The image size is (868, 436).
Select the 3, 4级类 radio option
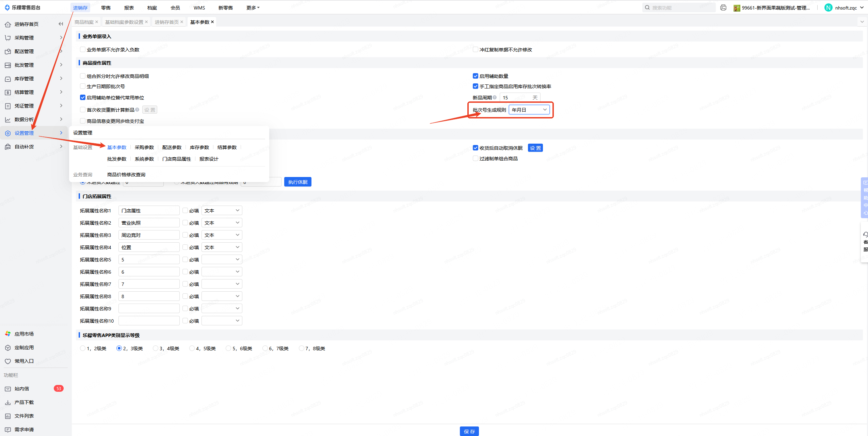[156, 348]
